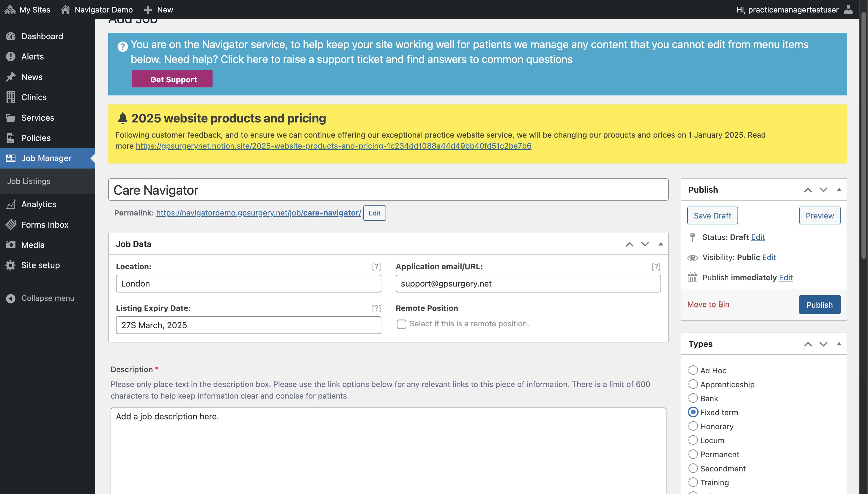Click the blue Publish button
The height and width of the screenshot is (494, 868).
820,305
